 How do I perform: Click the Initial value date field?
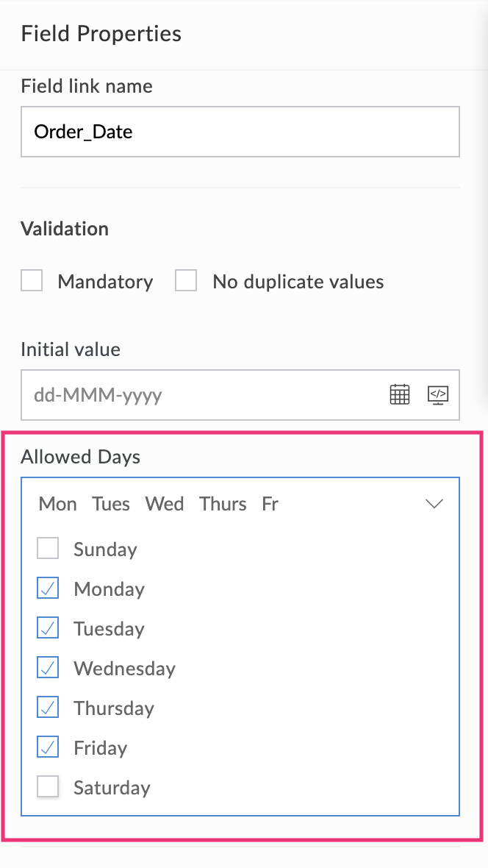pyautogui.click(x=198, y=395)
